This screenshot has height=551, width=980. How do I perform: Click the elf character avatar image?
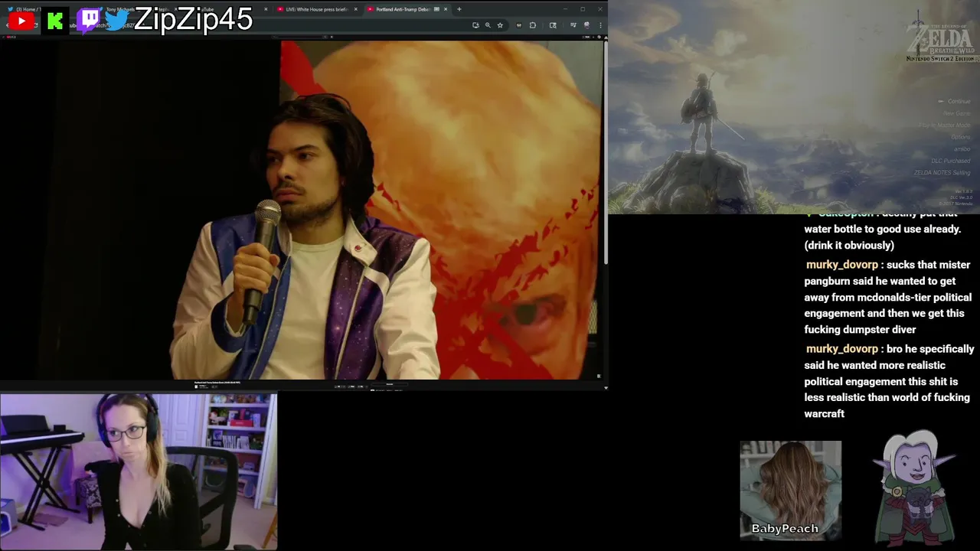coord(916,488)
